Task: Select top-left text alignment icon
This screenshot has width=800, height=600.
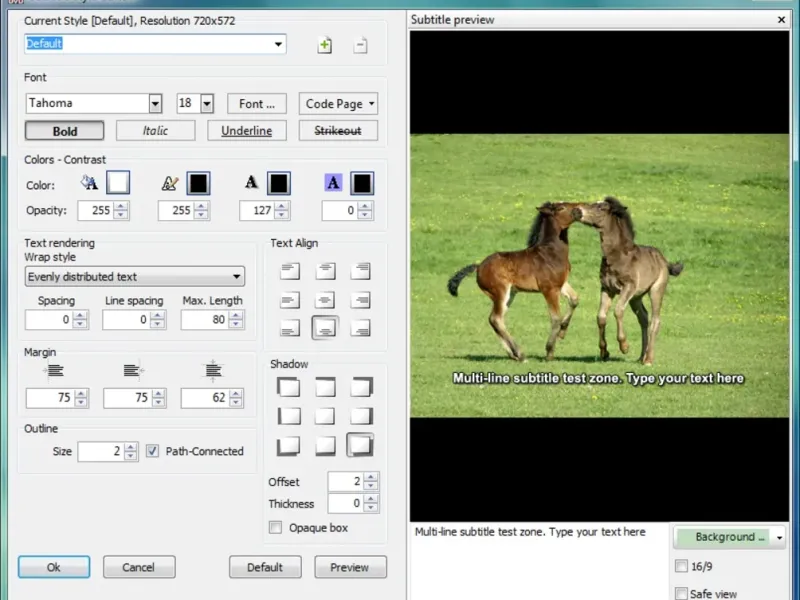Action: 290,270
